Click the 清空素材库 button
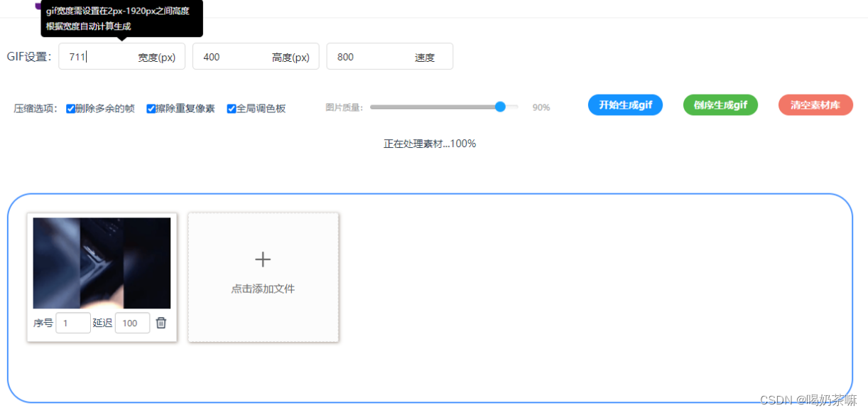Viewport: 868px width, 413px height. coord(815,105)
